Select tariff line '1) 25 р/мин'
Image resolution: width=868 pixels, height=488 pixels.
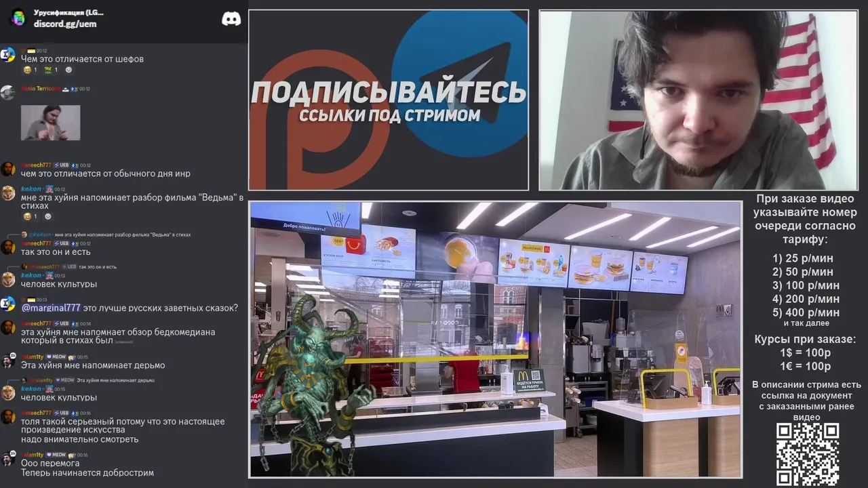click(x=803, y=258)
